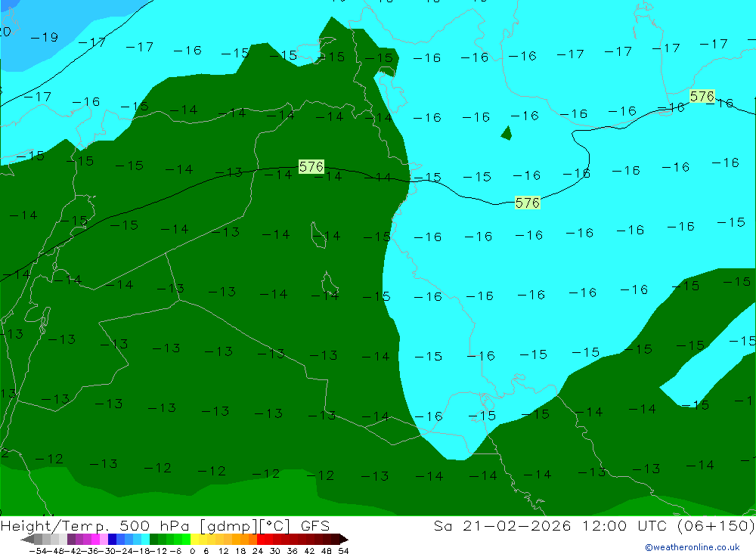Screen dimensions: 756x554
Task: Click the '−54' label under color scale
Action: (x=38, y=551)
